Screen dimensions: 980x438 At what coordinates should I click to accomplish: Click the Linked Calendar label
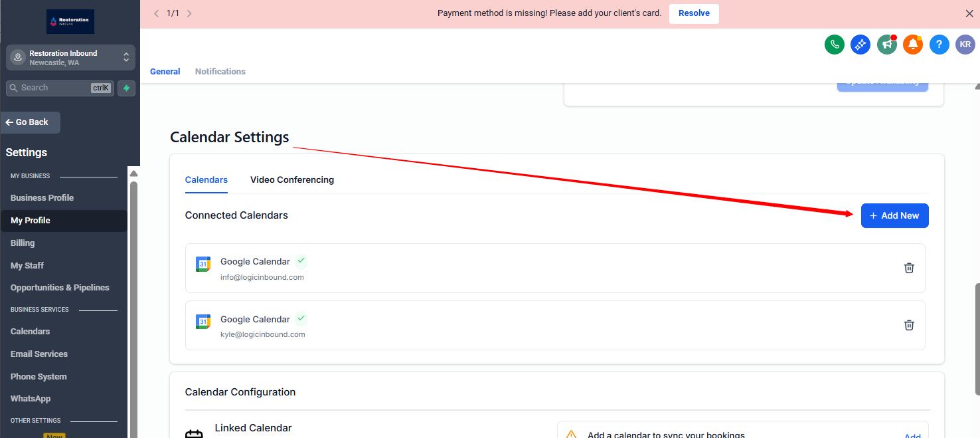[x=253, y=428]
